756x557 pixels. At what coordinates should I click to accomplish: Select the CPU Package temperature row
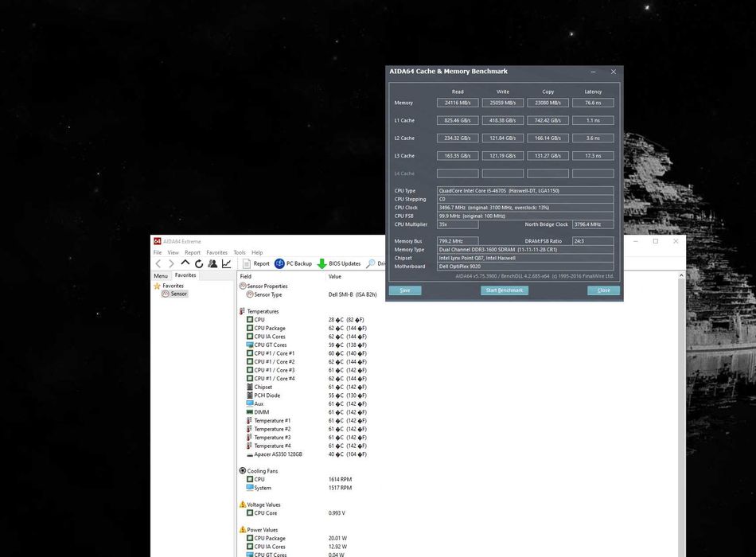coord(306,328)
